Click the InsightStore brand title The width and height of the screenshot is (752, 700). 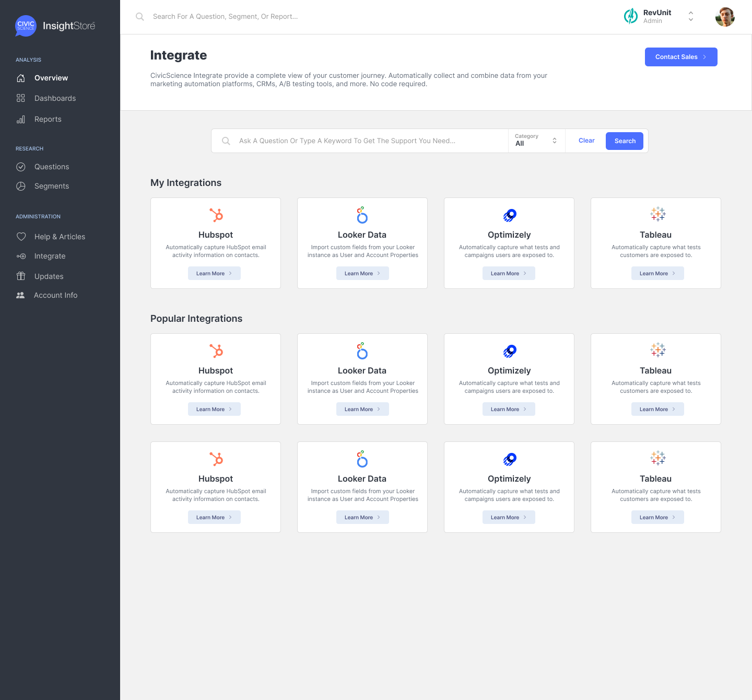coord(69,26)
